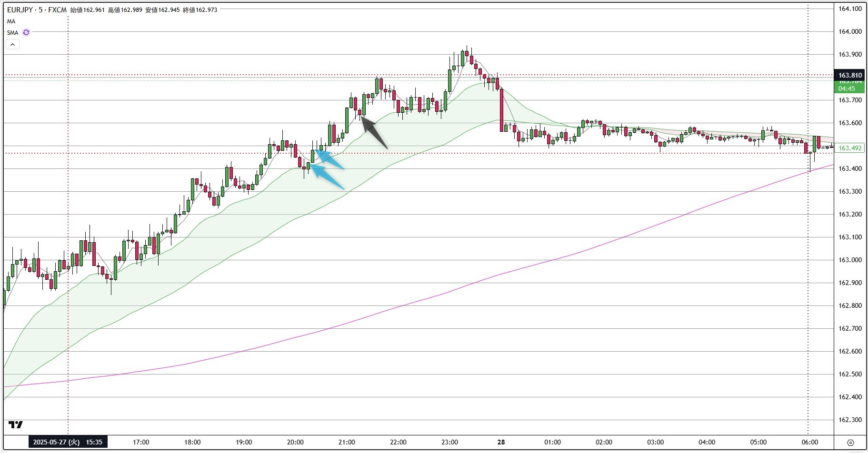Image resolution: width=868 pixels, height=453 pixels.
Task: Click the 始値162.961 open value
Action: pos(88,10)
